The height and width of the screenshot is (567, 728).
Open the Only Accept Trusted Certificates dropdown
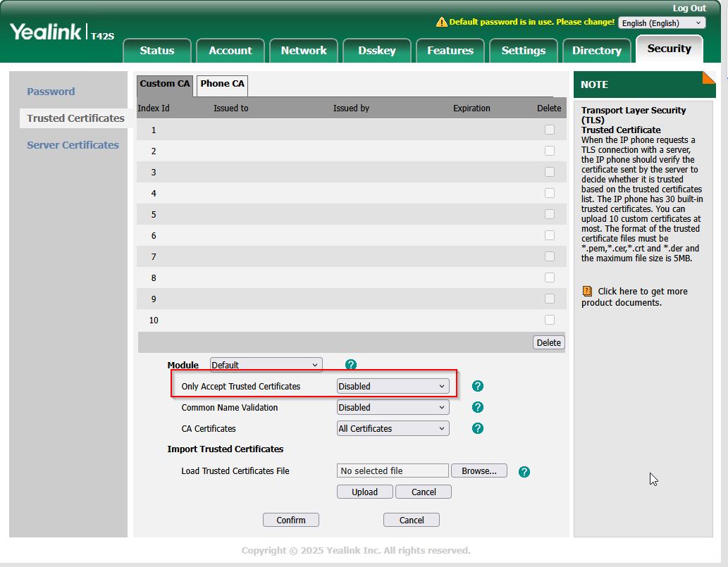393,386
